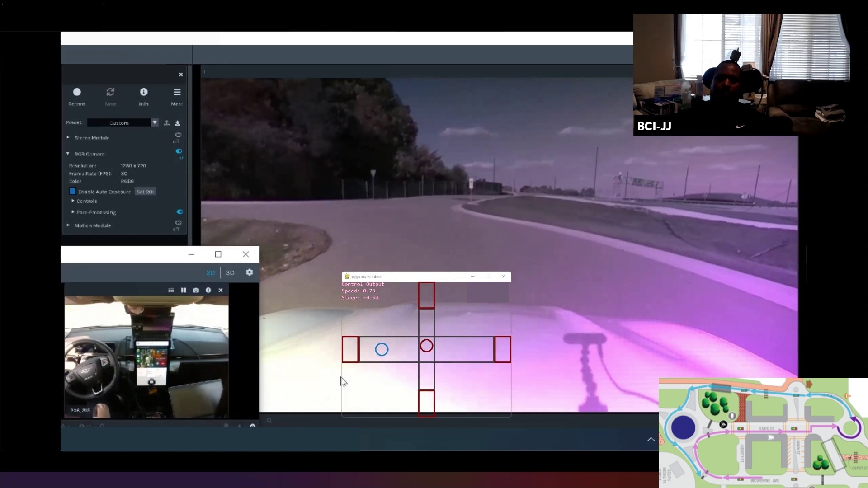Image resolution: width=868 pixels, height=488 pixels.
Task: Open the Preset Custom dropdown
Action: click(155, 123)
